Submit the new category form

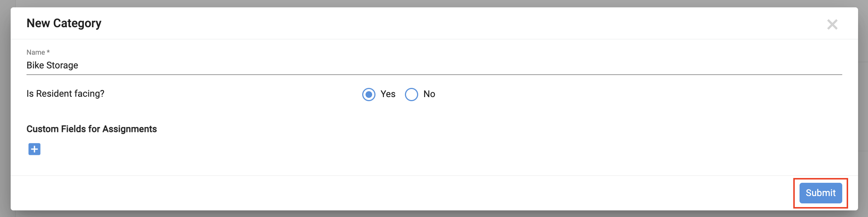(x=820, y=193)
